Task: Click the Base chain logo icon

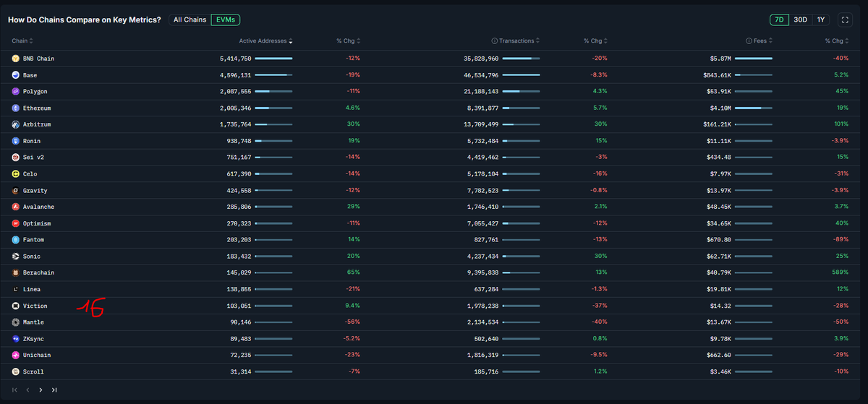Action: tap(15, 75)
